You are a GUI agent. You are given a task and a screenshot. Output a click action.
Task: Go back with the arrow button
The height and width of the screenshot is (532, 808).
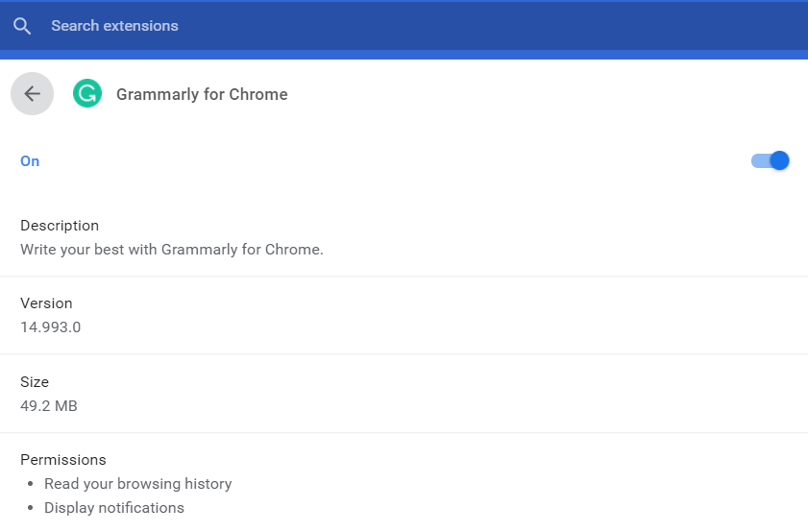pos(32,94)
